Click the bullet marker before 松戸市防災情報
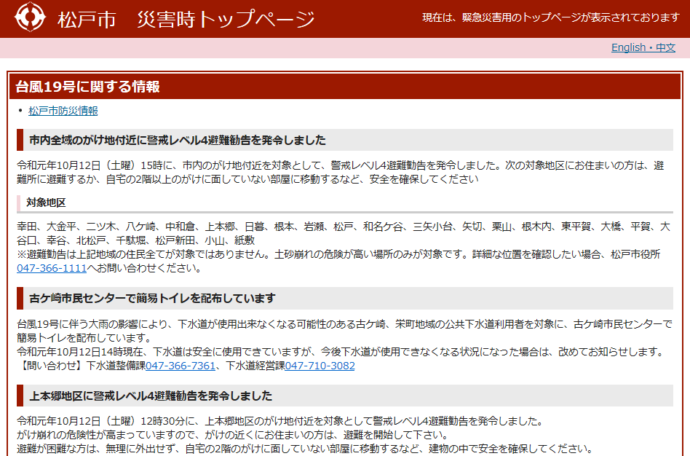This screenshot has width=690, height=456. [20, 111]
